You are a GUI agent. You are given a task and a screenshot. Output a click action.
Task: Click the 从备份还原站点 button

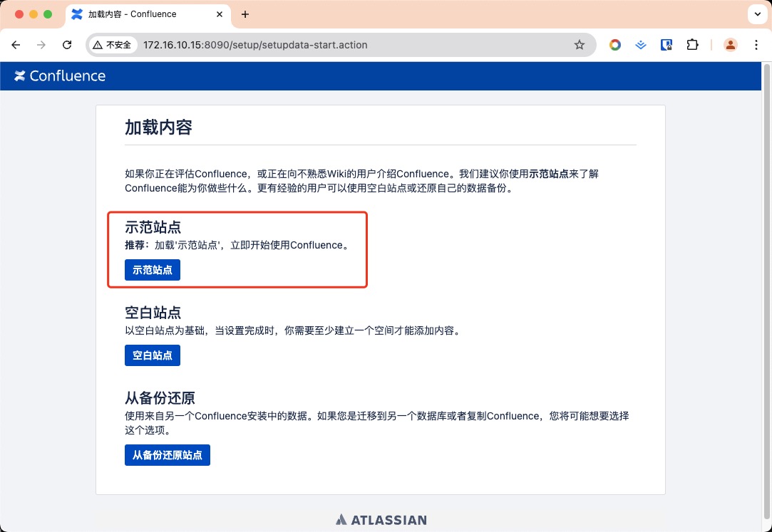pyautogui.click(x=168, y=455)
